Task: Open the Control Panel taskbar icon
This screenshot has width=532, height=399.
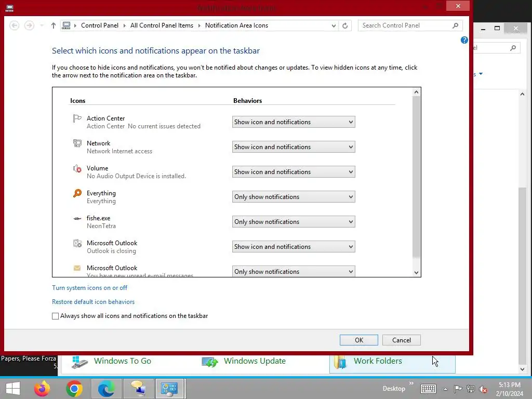Action: (x=170, y=389)
